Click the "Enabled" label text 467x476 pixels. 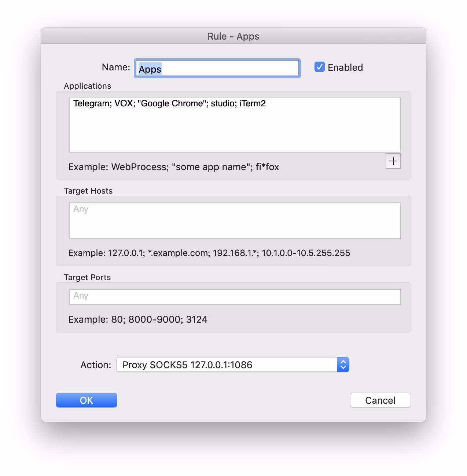[x=345, y=67]
